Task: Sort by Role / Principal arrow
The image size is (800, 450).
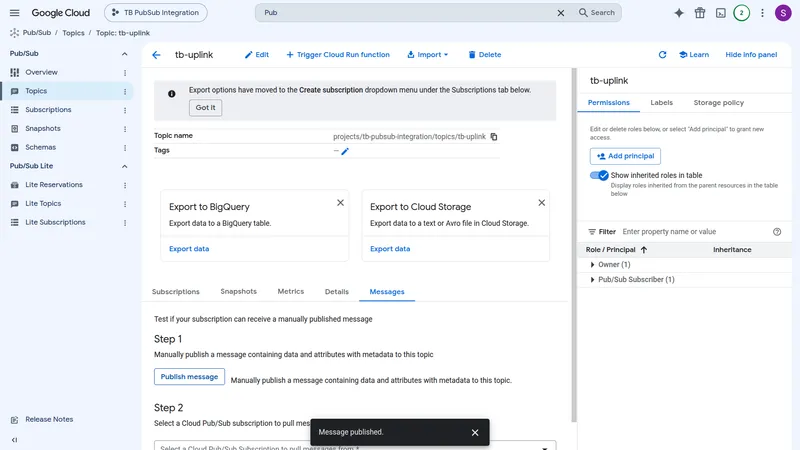Action: click(x=644, y=250)
